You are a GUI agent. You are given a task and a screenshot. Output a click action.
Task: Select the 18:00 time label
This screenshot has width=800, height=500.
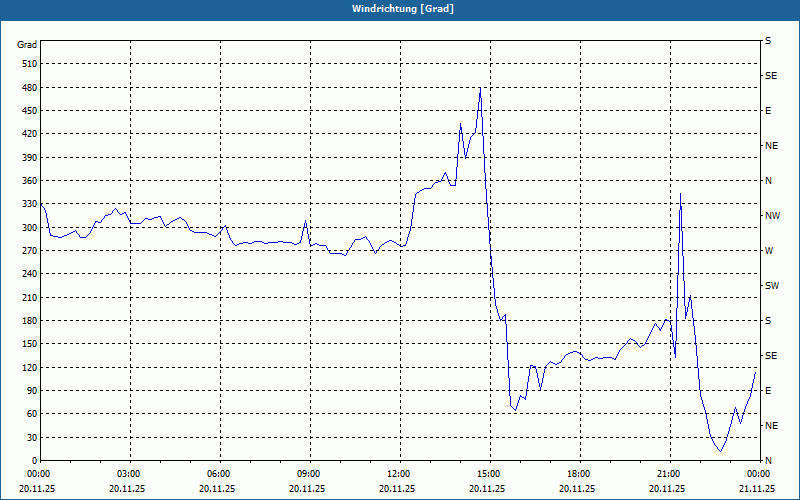(578, 474)
